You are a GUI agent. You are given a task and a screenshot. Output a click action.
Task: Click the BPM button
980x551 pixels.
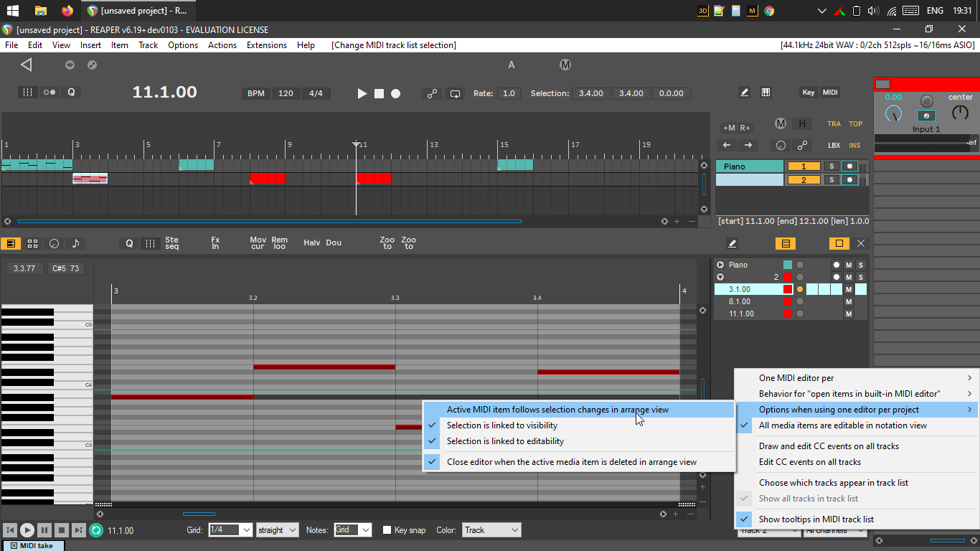pos(256,93)
